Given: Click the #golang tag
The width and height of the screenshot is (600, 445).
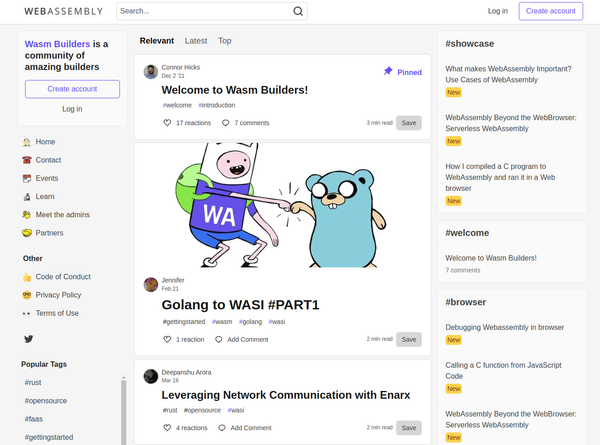Looking at the screenshot, I should coord(251,322).
